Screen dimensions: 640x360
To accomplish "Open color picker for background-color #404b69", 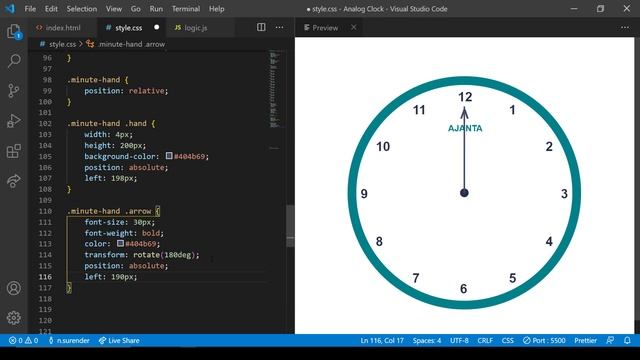I will (x=169, y=156).
